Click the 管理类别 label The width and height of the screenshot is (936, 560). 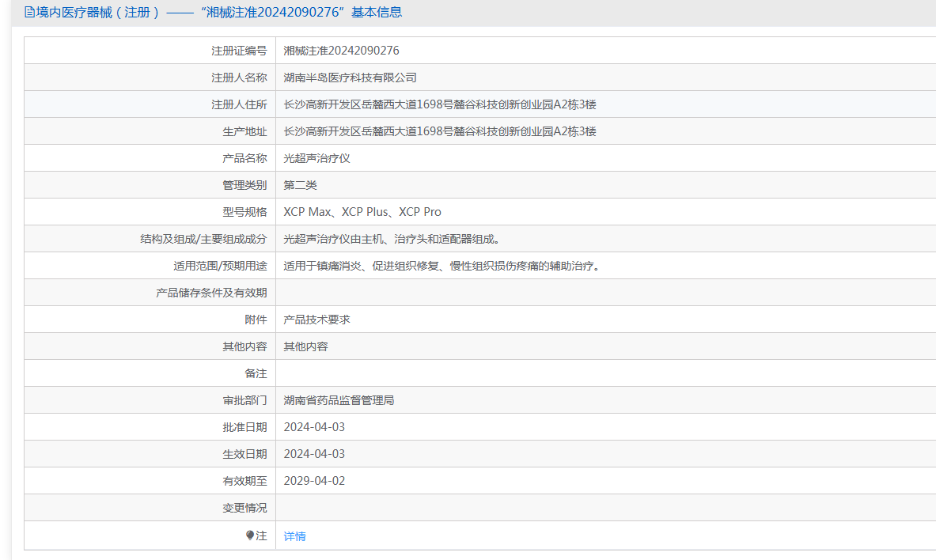[x=244, y=185]
